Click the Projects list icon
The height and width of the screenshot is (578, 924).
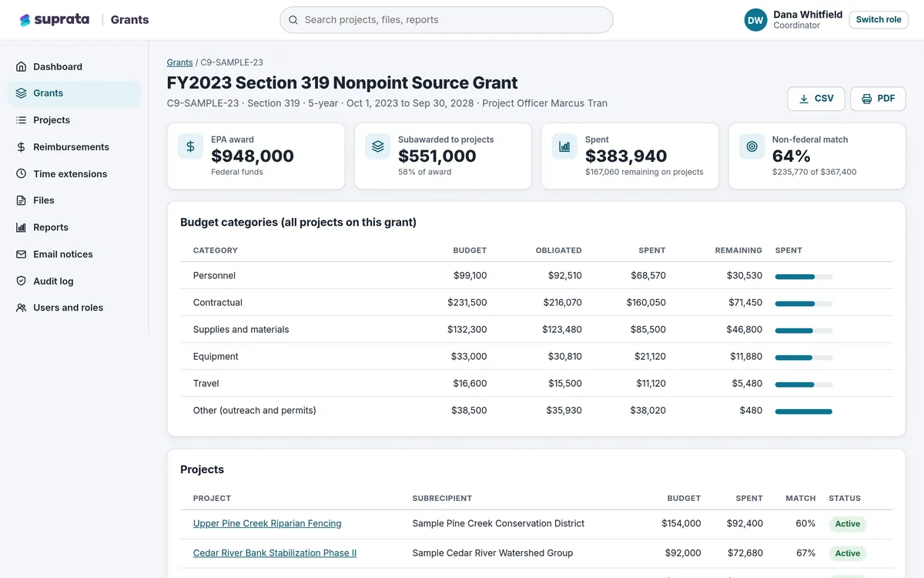(21, 120)
